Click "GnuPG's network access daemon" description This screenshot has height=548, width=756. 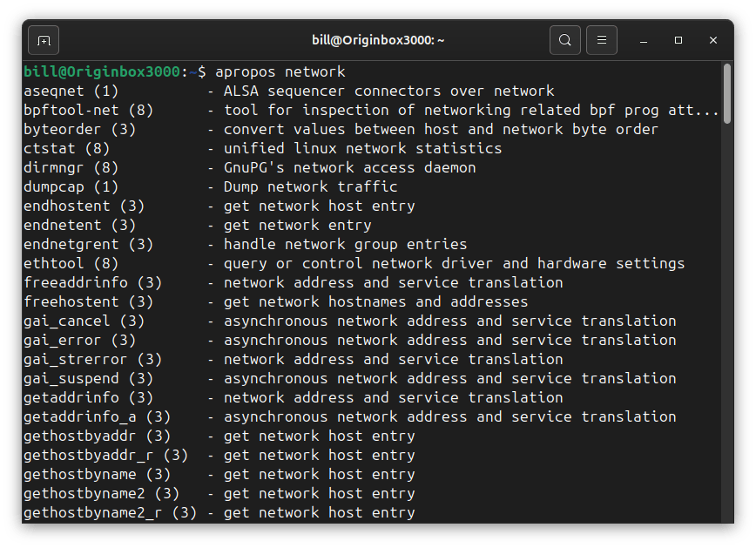[x=349, y=167]
